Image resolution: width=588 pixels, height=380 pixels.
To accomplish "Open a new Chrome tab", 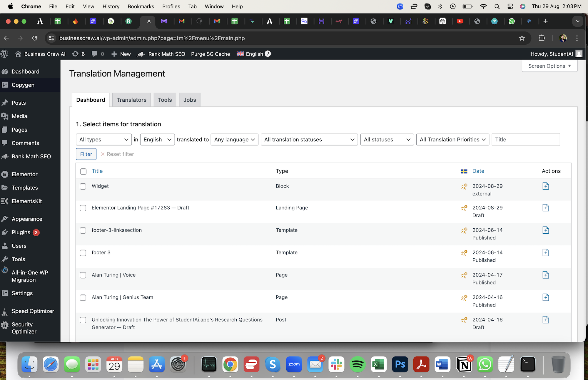I will 545,21.
